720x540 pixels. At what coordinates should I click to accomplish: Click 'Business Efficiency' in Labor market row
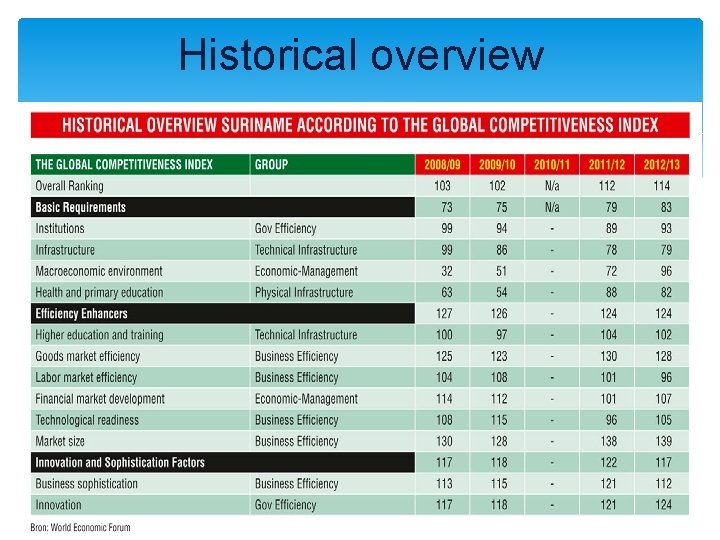click(x=297, y=377)
